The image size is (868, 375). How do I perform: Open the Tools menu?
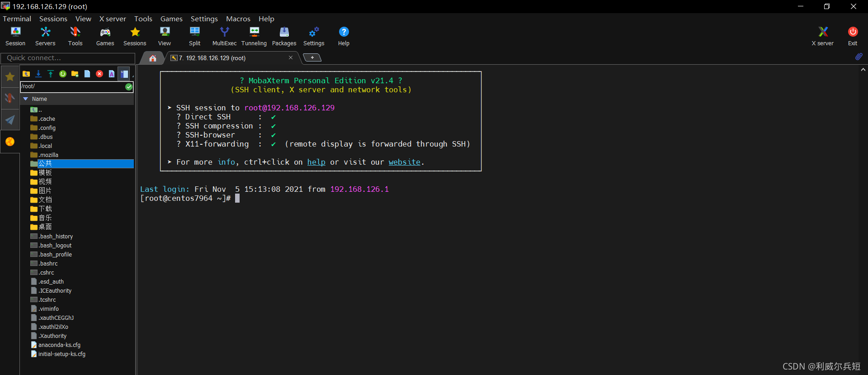tap(143, 19)
